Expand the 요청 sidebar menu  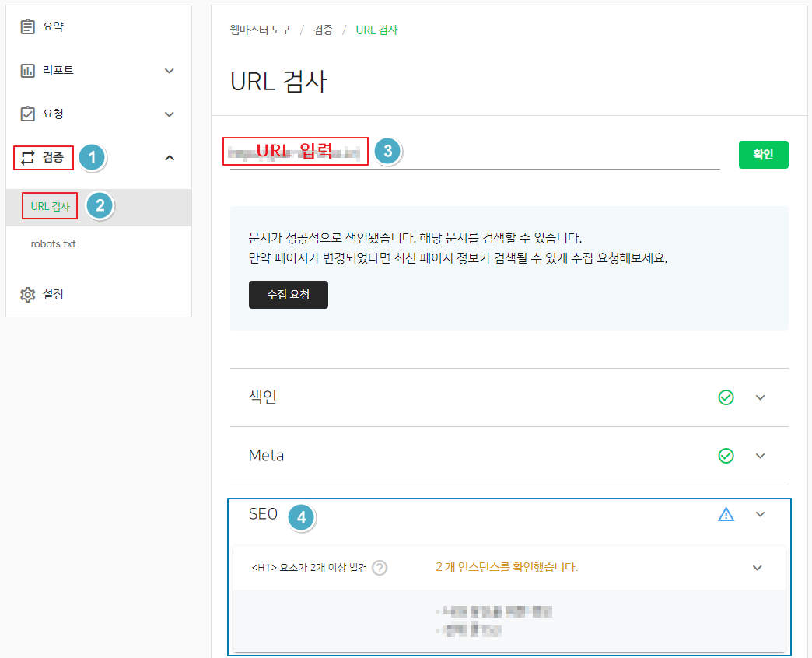[169, 114]
